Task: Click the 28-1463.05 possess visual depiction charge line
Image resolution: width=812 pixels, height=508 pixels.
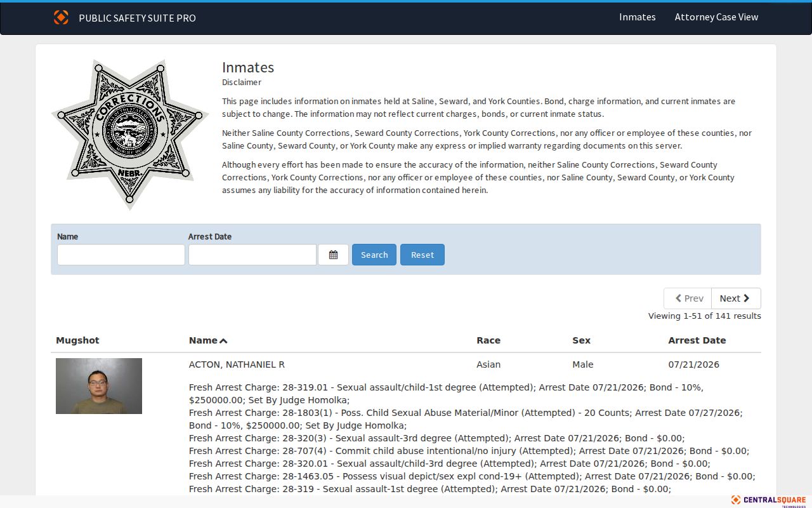Action: (x=472, y=476)
